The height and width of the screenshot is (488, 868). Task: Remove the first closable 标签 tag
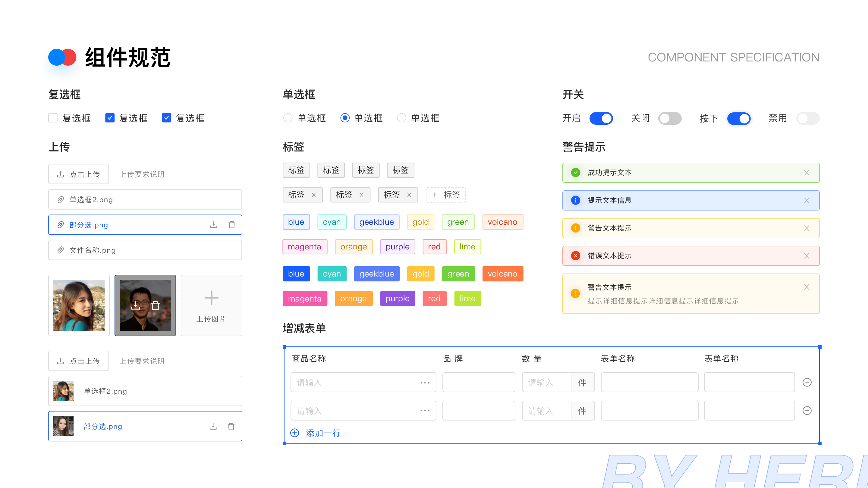[x=313, y=195]
